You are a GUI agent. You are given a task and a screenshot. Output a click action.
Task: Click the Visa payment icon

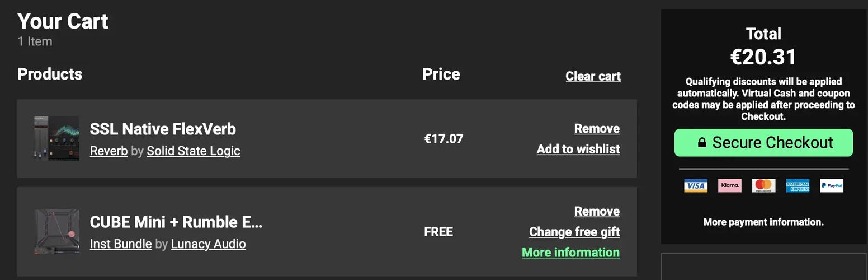click(696, 186)
